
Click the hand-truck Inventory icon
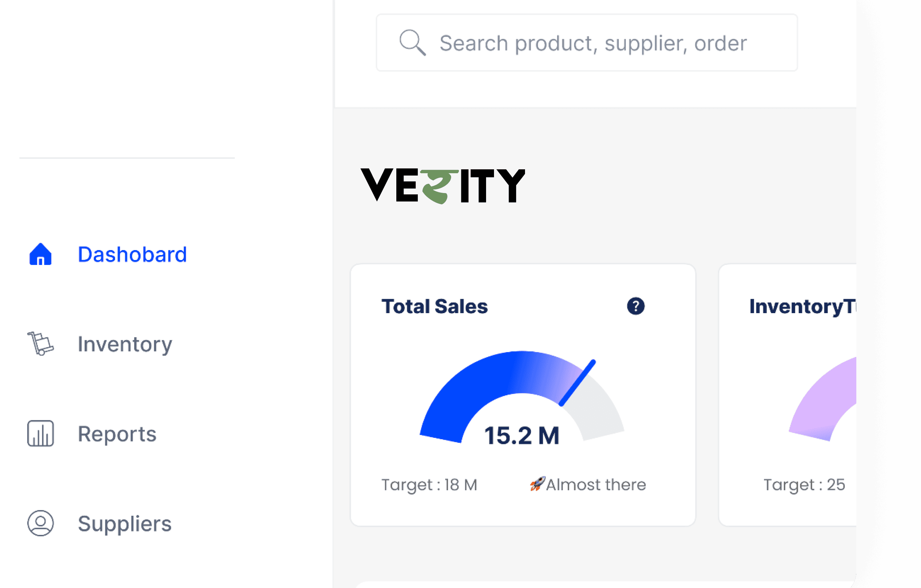40,343
